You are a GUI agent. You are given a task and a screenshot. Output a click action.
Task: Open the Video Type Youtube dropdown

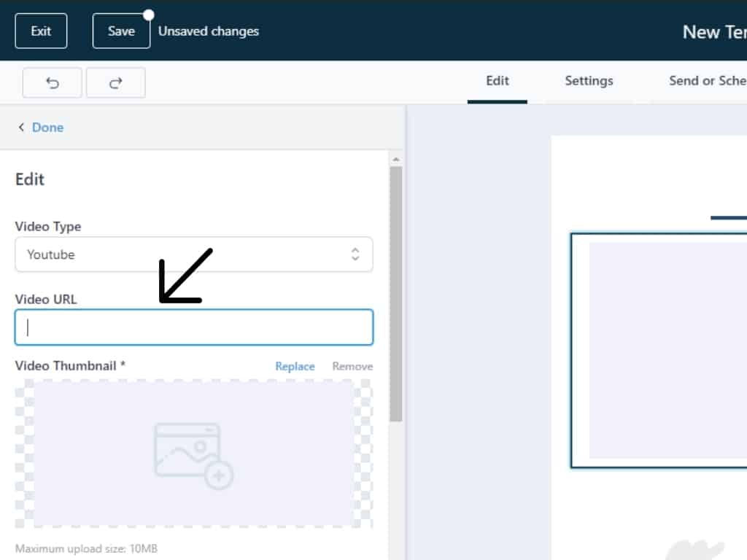click(x=193, y=254)
